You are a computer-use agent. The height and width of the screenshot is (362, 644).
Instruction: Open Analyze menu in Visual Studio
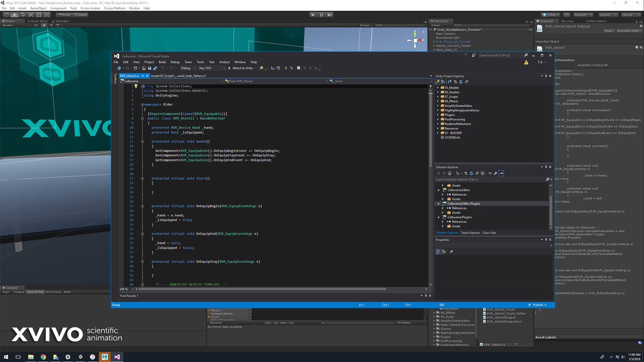224,62
